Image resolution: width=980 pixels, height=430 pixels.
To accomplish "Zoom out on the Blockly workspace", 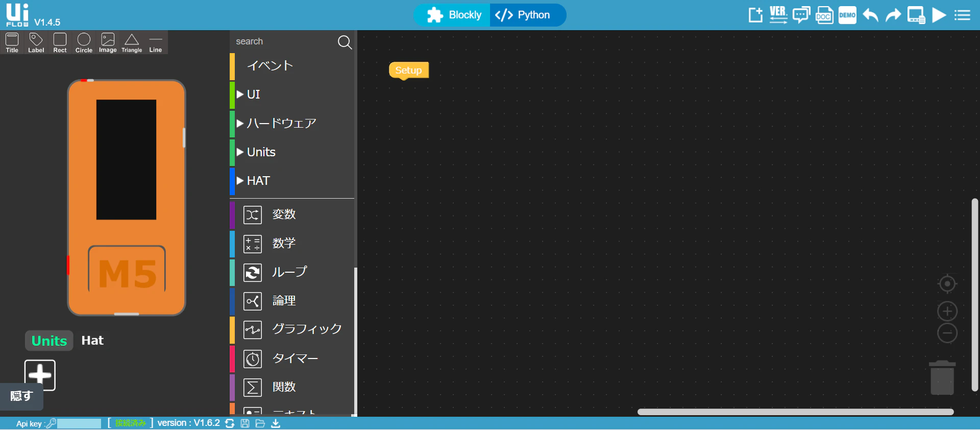I will pyautogui.click(x=947, y=333).
